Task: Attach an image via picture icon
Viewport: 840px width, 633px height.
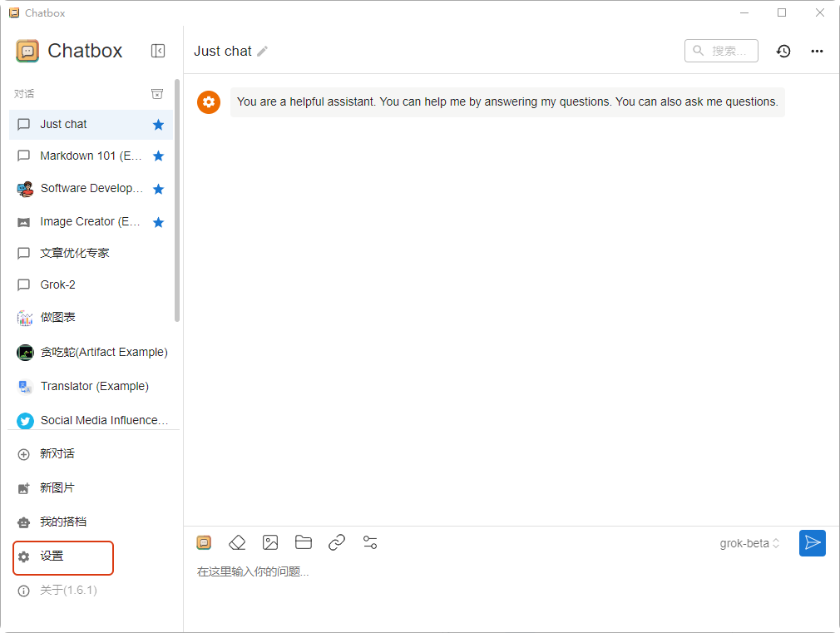Action: coord(270,542)
